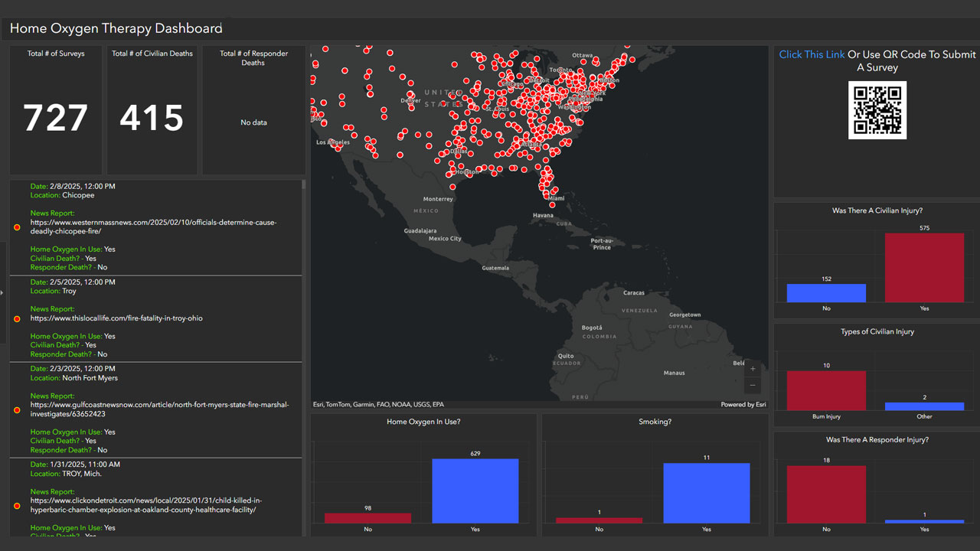Image resolution: width=980 pixels, height=551 pixels.
Task: Open the thislocallife.com Troy news link
Action: pyautogui.click(x=116, y=318)
